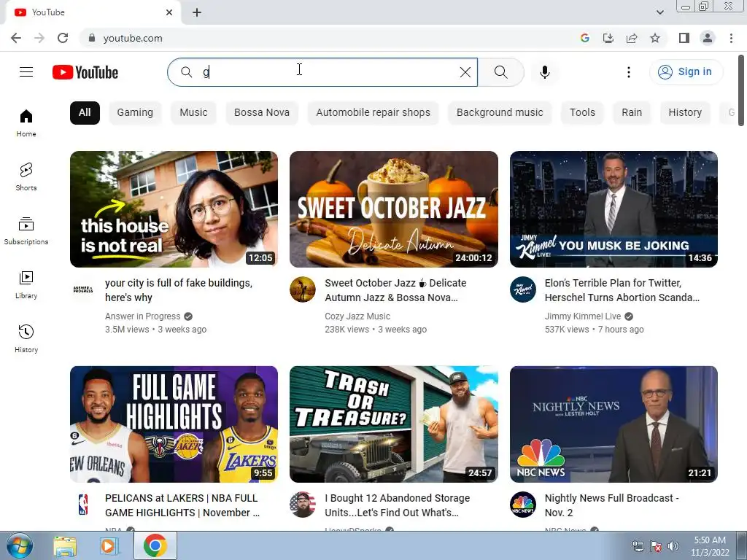Select the Tools filter chip
The image size is (747, 560).
tap(582, 113)
